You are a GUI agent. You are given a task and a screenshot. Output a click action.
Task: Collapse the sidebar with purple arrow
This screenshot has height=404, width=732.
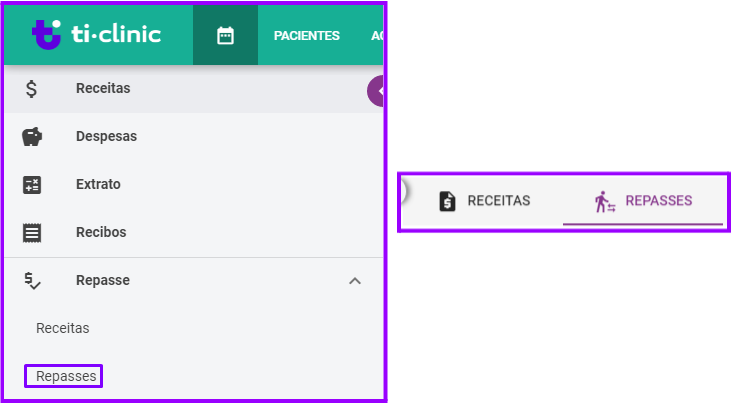coord(377,90)
